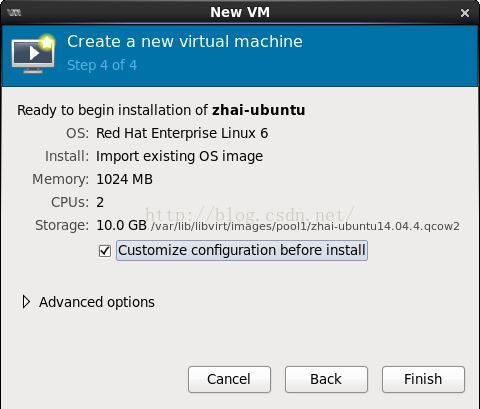Click the 'Step 4 of 4' subtitle
Viewport: 480px width, 409px height.
click(x=102, y=65)
